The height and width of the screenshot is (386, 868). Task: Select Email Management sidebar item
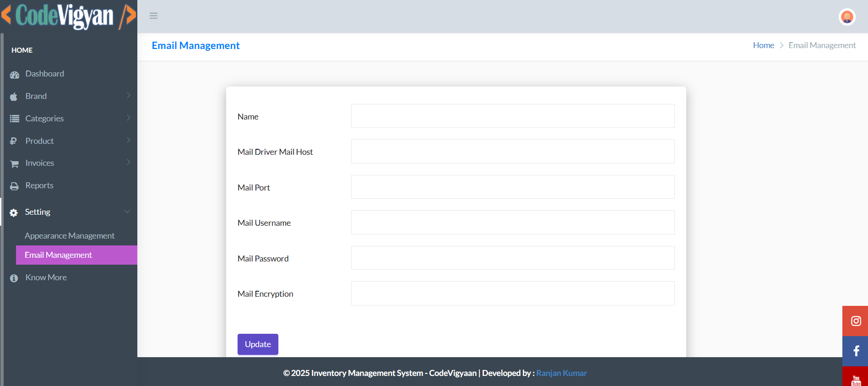click(x=59, y=255)
